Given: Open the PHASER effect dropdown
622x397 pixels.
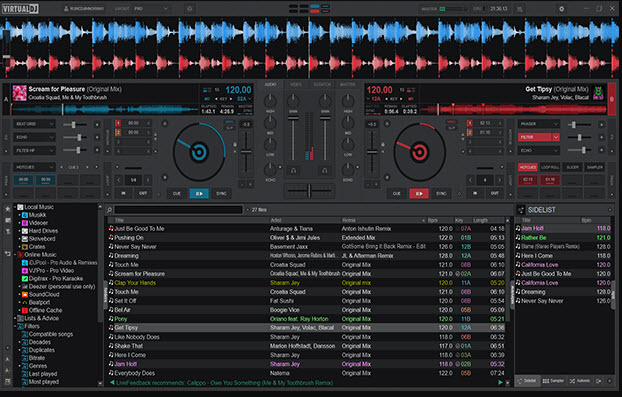Looking at the screenshot, I should click(x=539, y=124).
